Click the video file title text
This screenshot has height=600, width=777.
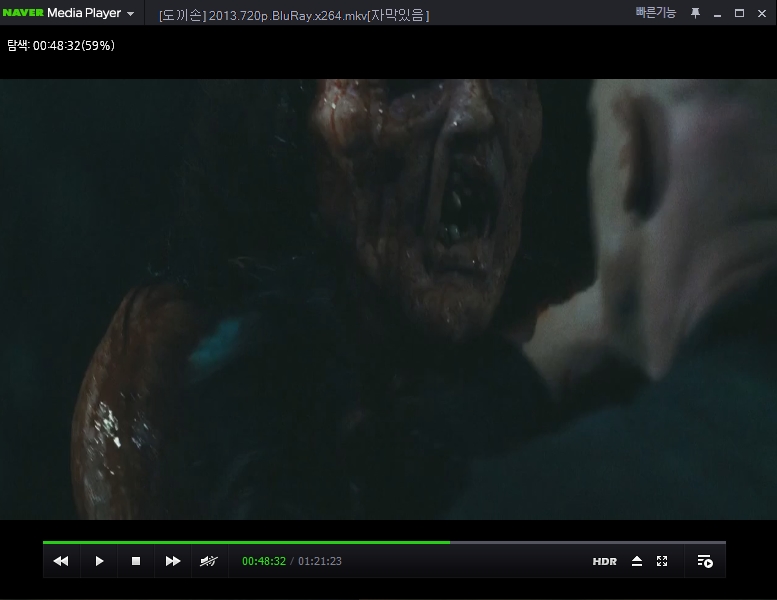click(294, 16)
